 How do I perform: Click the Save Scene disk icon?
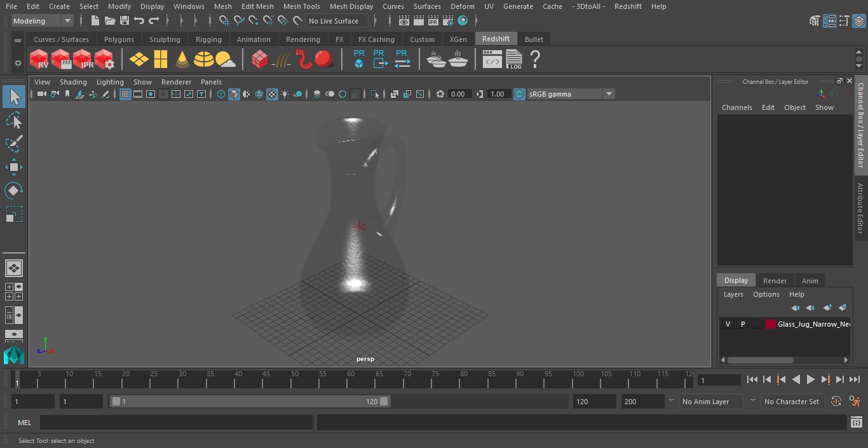click(x=125, y=21)
